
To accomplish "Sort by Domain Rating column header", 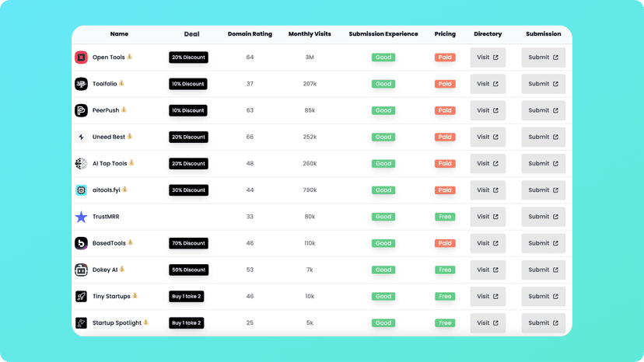I will 250,34.
